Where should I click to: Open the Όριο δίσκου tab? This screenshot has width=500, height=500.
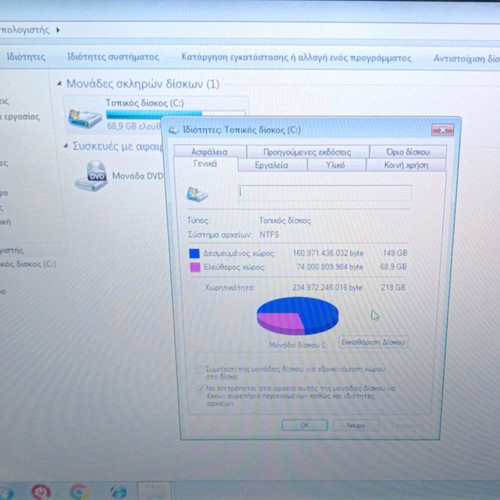pyautogui.click(x=408, y=152)
